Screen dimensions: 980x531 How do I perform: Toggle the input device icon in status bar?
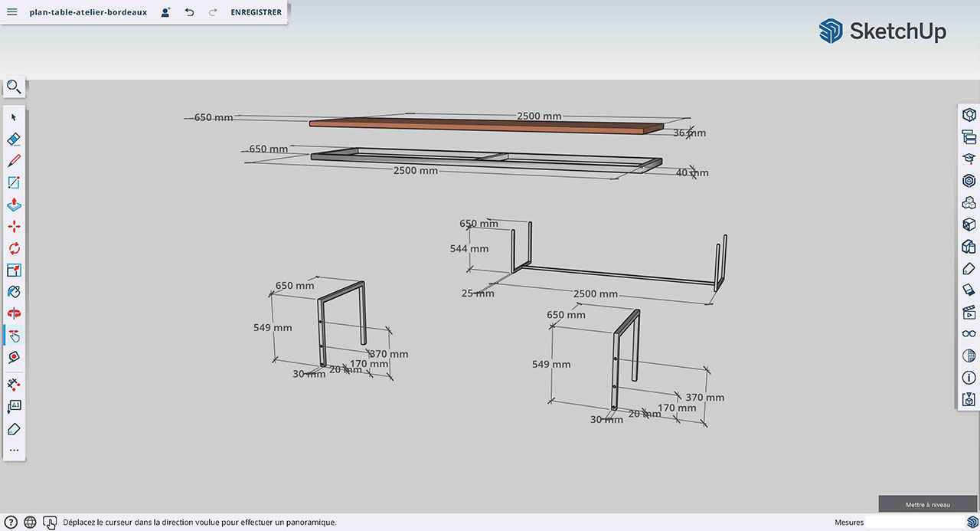49,522
